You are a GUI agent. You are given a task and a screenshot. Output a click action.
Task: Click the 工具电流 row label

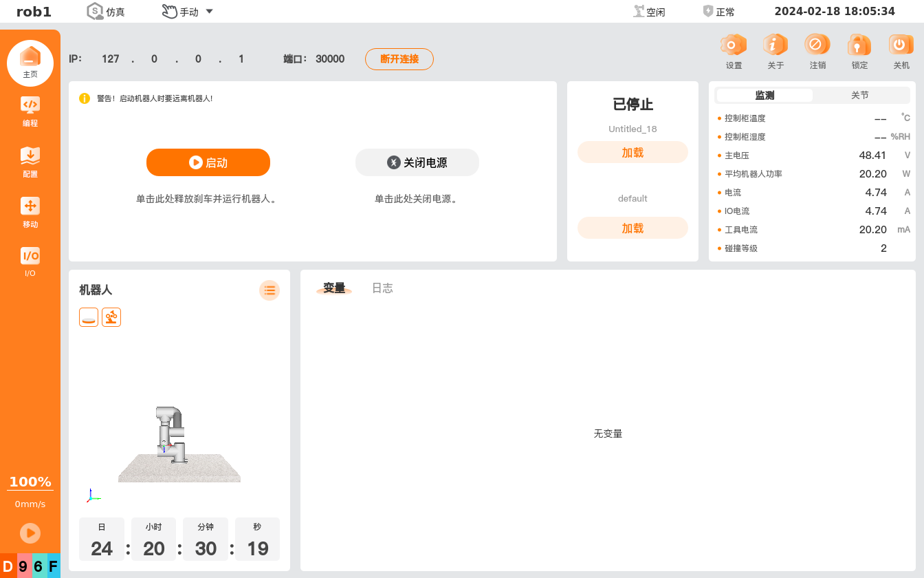(x=740, y=230)
